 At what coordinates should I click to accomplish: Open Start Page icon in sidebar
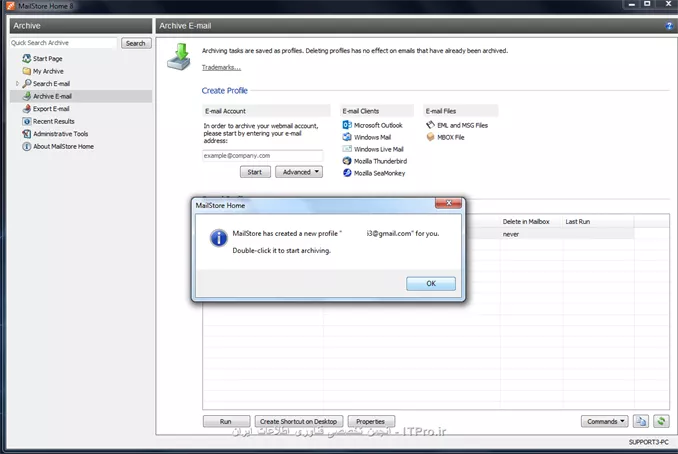click(27, 58)
